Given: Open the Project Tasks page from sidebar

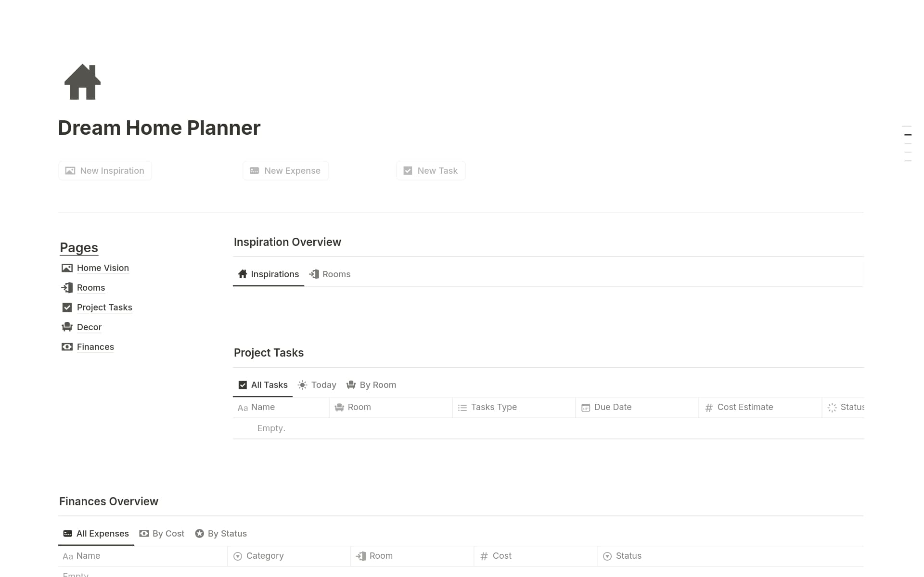Looking at the screenshot, I should [104, 307].
